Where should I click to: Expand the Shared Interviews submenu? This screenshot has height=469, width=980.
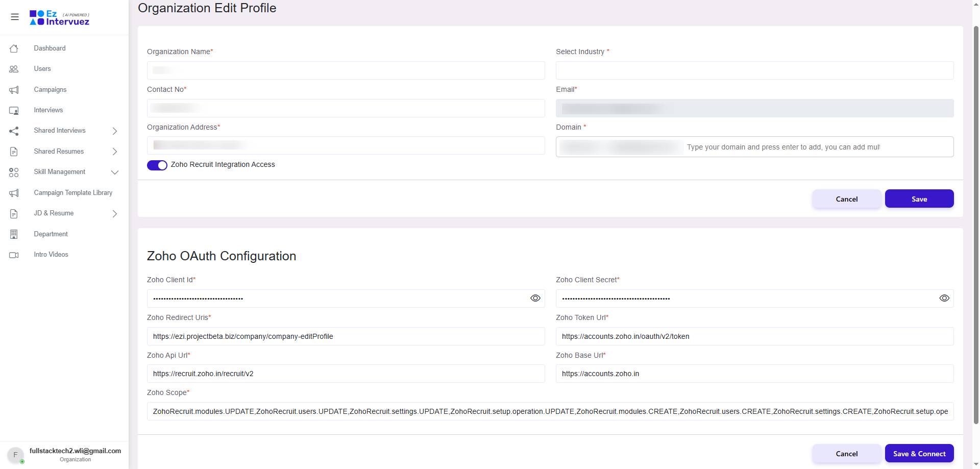point(115,131)
